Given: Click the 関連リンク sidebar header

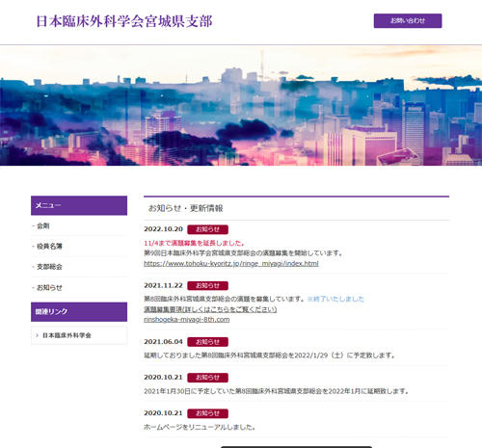Looking at the screenshot, I should coord(79,312).
